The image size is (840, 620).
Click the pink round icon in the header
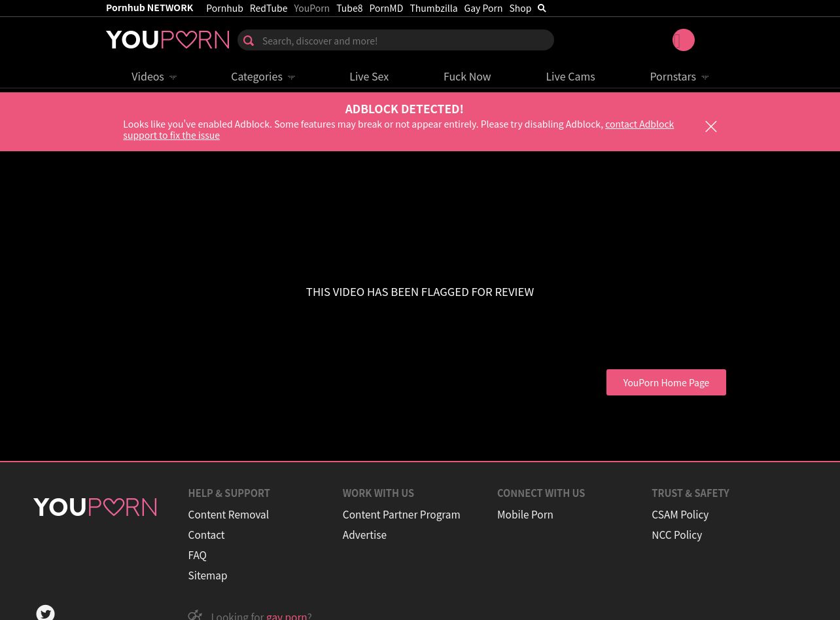[684, 40]
